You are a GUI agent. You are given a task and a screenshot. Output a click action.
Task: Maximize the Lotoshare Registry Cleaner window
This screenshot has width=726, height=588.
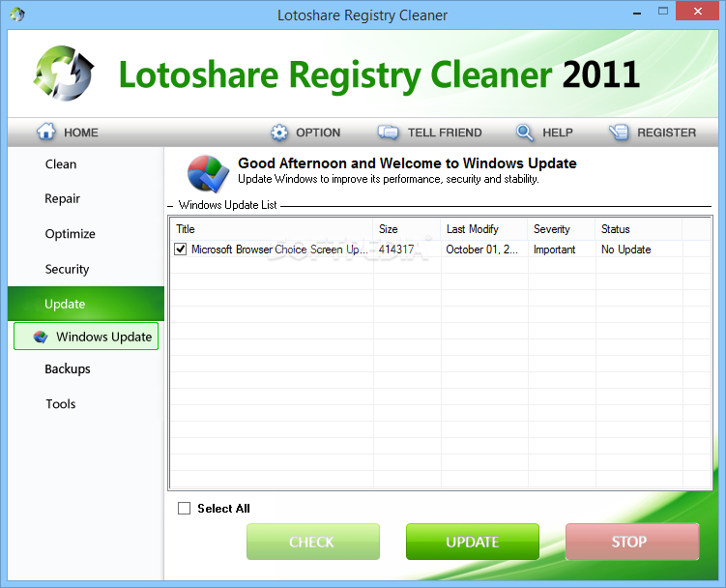[x=663, y=11]
